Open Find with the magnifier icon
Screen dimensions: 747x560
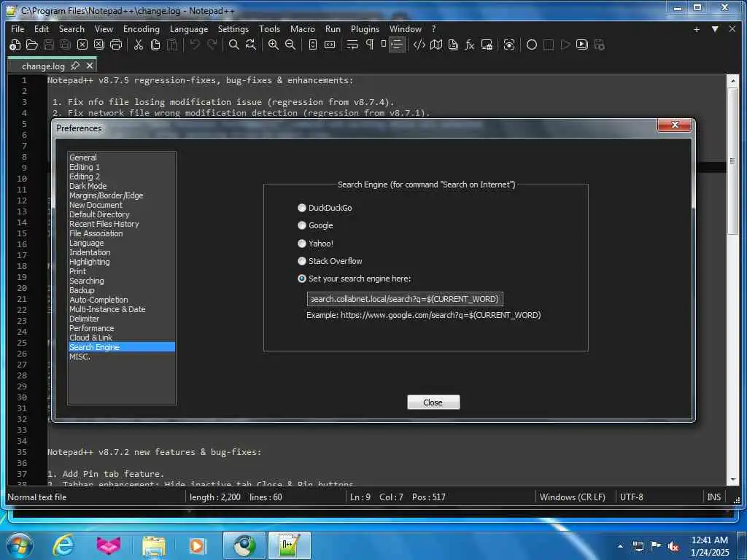234,44
